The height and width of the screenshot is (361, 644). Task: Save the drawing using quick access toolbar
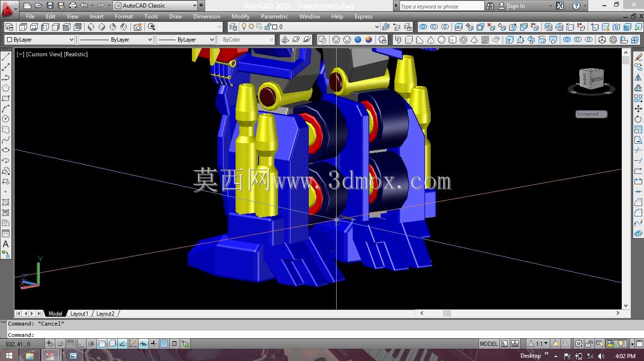[x=50, y=6]
